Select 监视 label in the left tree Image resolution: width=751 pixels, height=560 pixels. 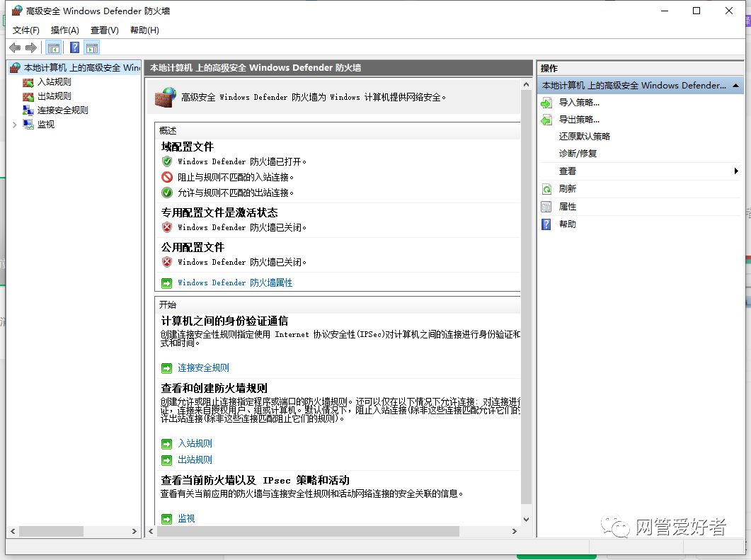46,125
